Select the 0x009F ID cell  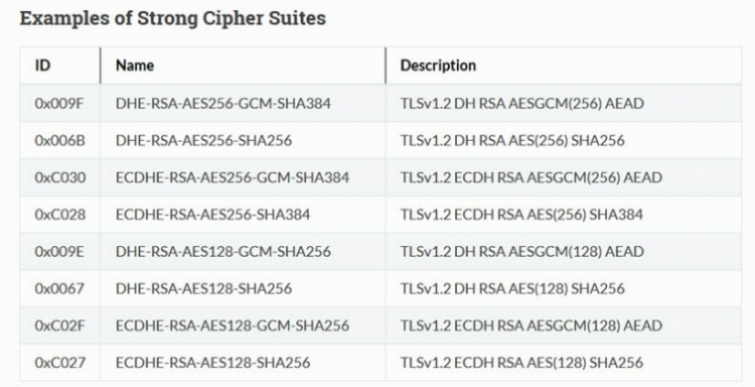[59, 103]
